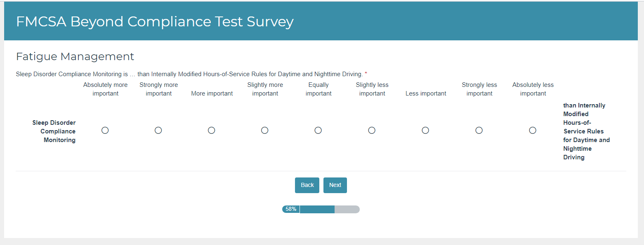The height and width of the screenshot is (245, 644).
Task: Click the 58% progress bar label
Action: (291, 209)
